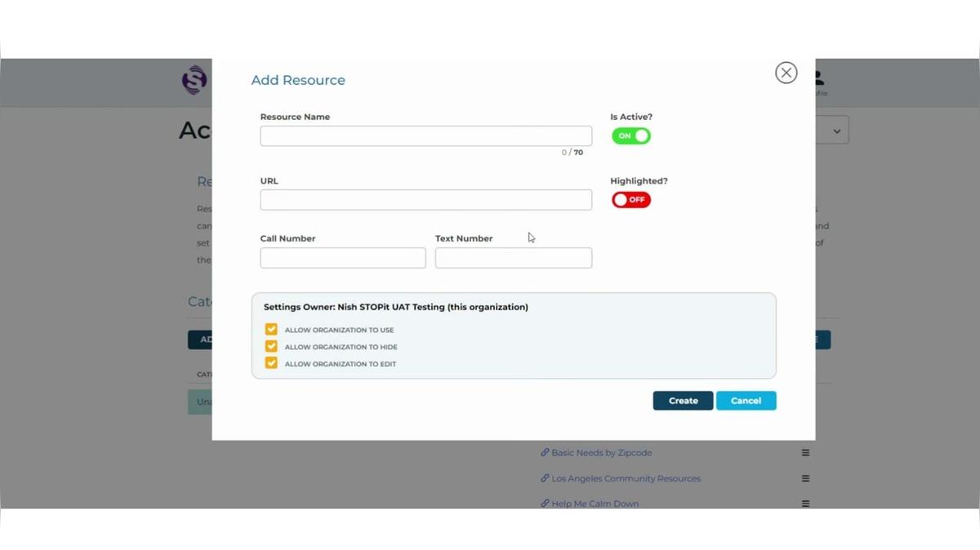This screenshot has height=550, width=980.
Task: Click the Add Resource dialog title
Action: tap(298, 80)
